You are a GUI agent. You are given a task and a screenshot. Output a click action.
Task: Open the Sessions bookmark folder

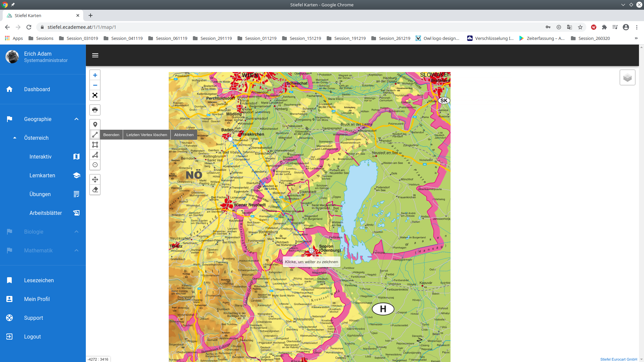pyautogui.click(x=41, y=38)
